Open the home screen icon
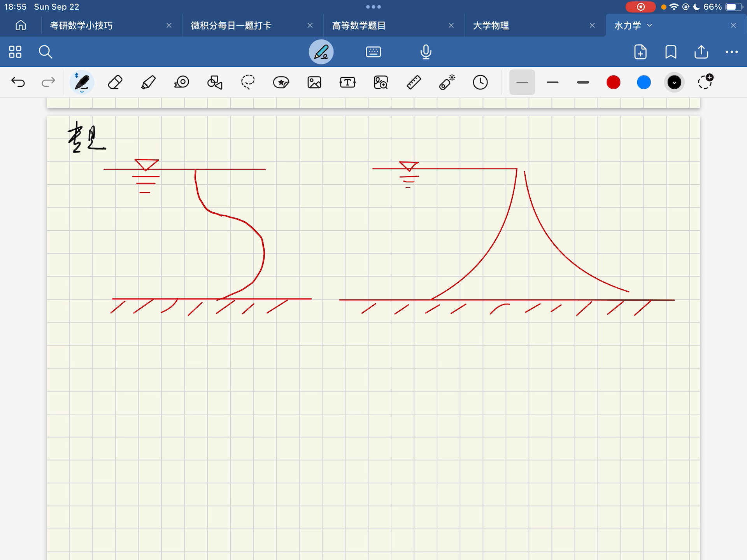 point(21,25)
